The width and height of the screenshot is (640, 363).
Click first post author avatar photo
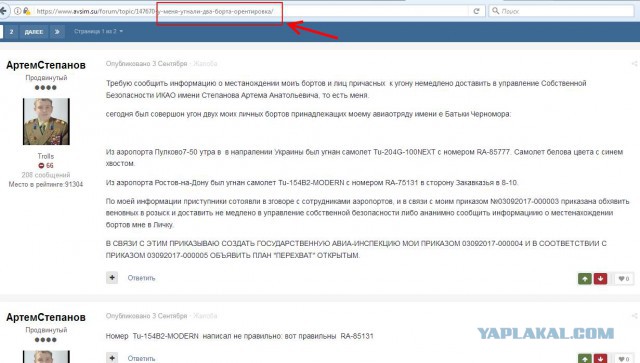pos(46,121)
